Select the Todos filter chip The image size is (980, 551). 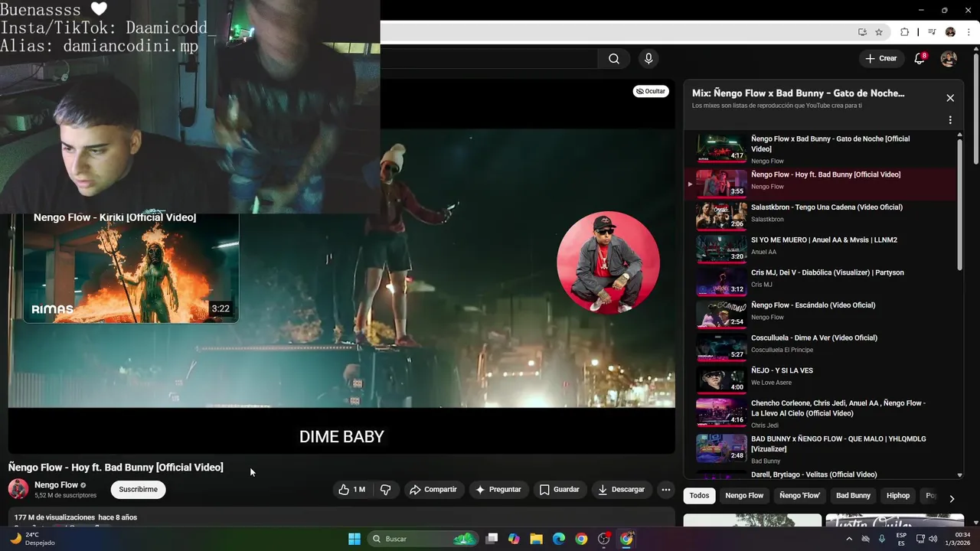(x=699, y=496)
